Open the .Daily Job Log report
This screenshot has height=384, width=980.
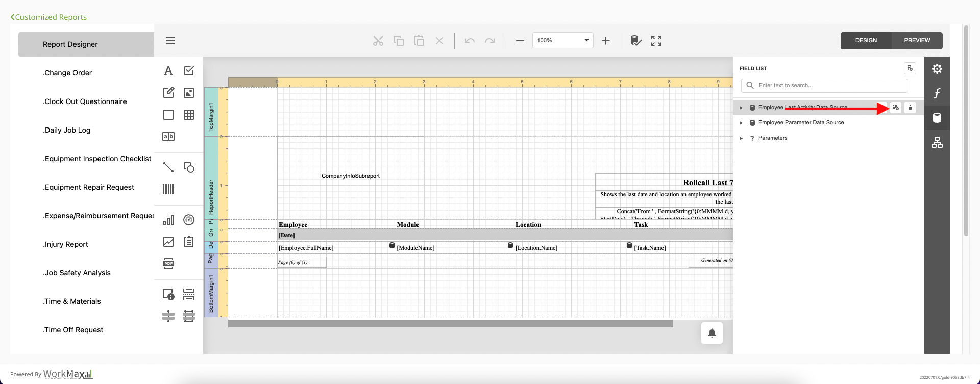point(67,130)
